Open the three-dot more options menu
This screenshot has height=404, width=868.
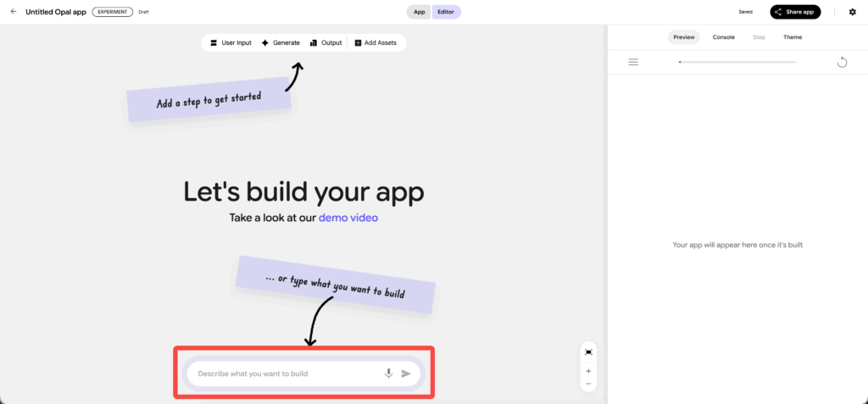point(835,12)
